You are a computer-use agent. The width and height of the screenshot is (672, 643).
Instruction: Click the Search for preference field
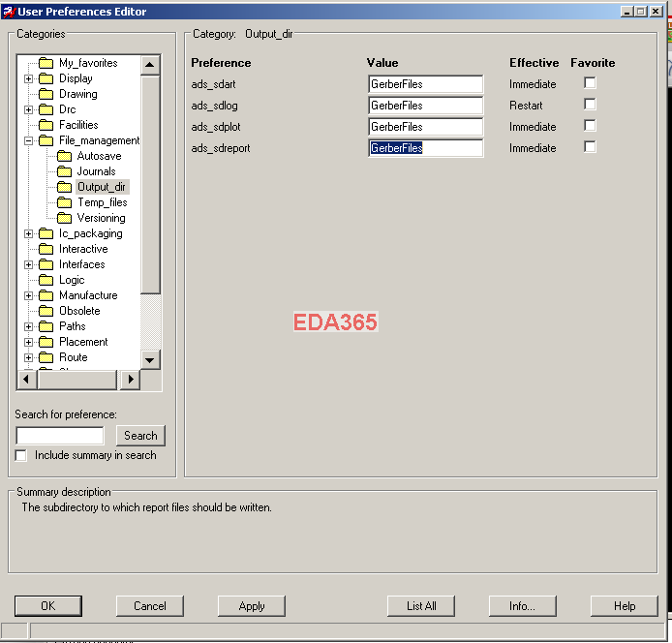tap(60, 436)
